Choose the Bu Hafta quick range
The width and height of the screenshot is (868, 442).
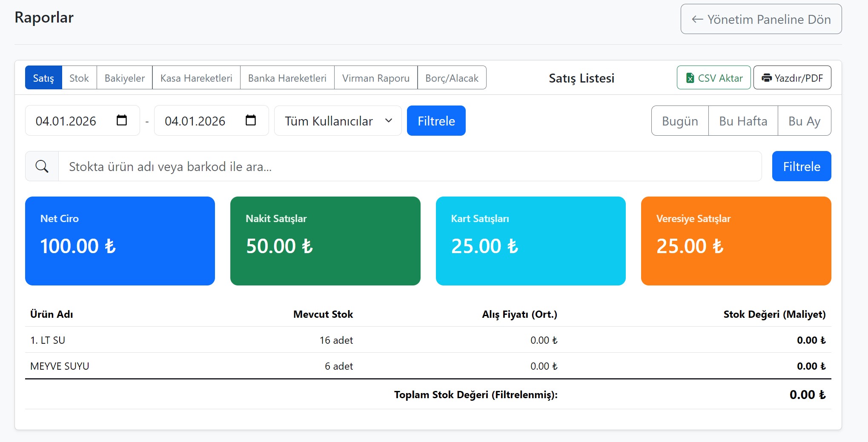[743, 121]
